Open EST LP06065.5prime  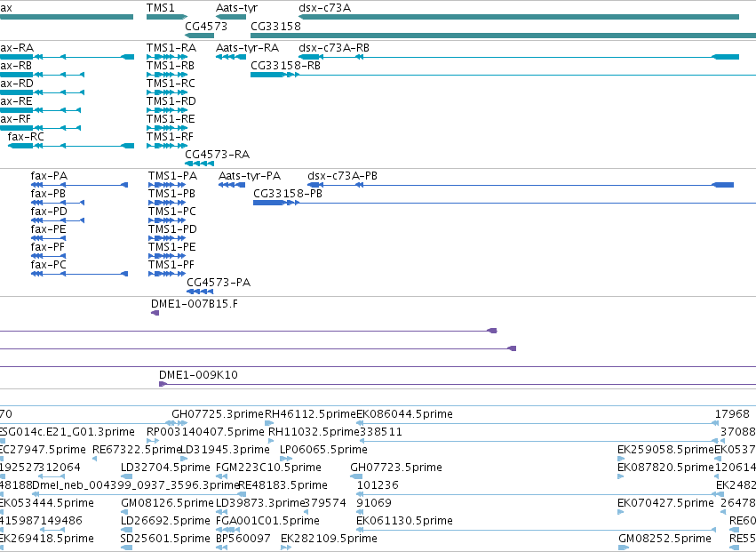323,450
